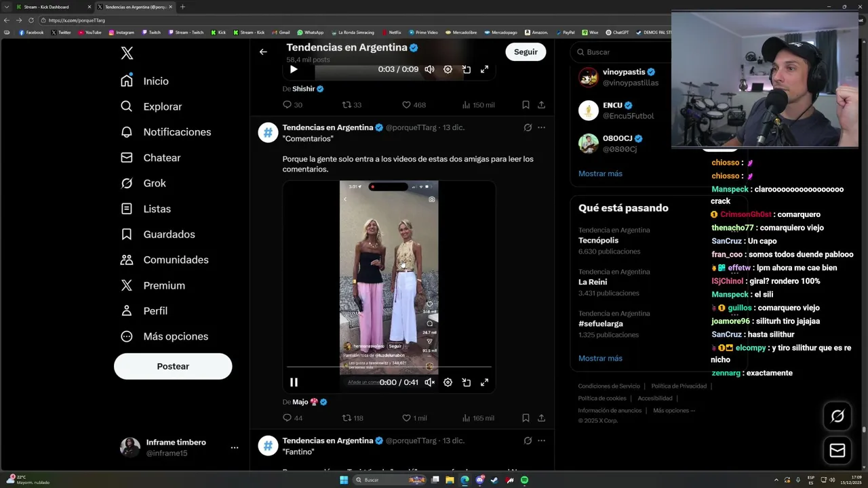Open Spotify from the taskbar
Screen dimensions: 868x488
click(x=524, y=480)
